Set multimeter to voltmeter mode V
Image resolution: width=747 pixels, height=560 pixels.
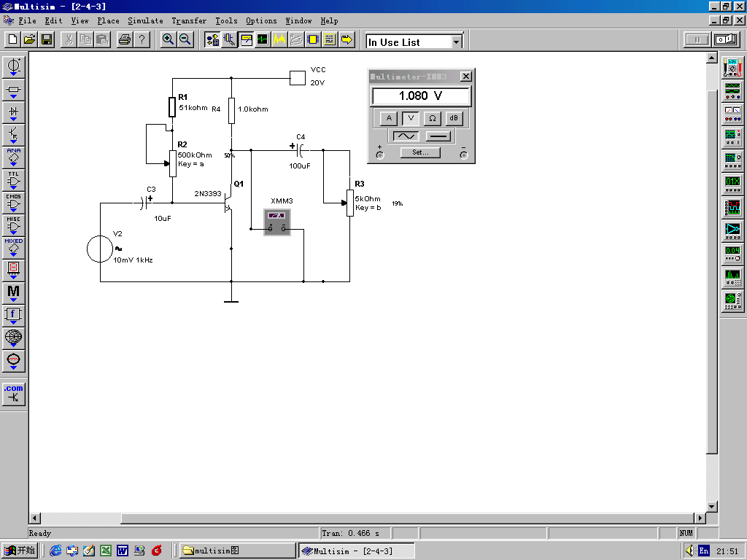[411, 118]
